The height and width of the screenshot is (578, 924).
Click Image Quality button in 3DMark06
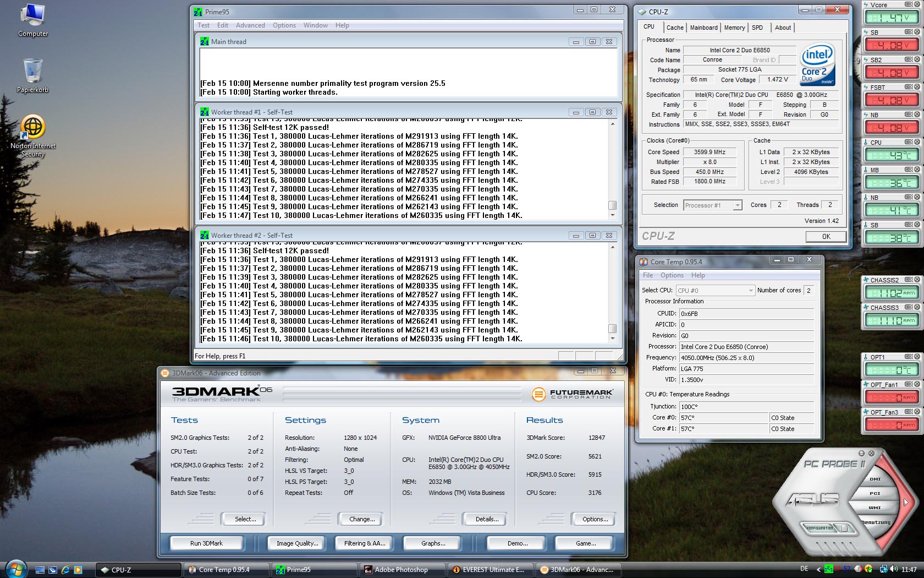pos(298,543)
